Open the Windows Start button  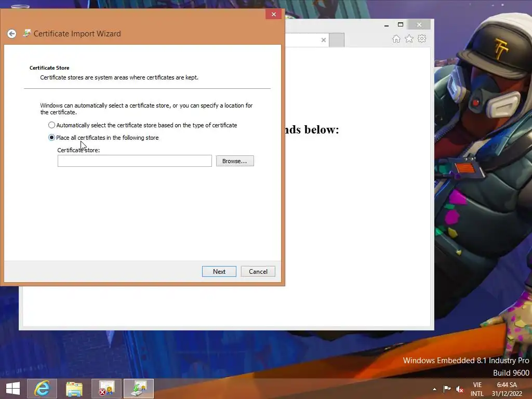tap(13, 389)
